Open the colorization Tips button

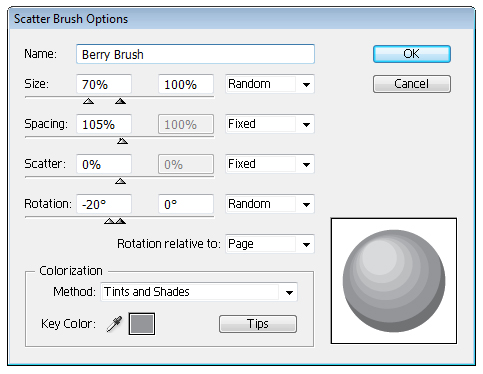pyautogui.click(x=258, y=324)
